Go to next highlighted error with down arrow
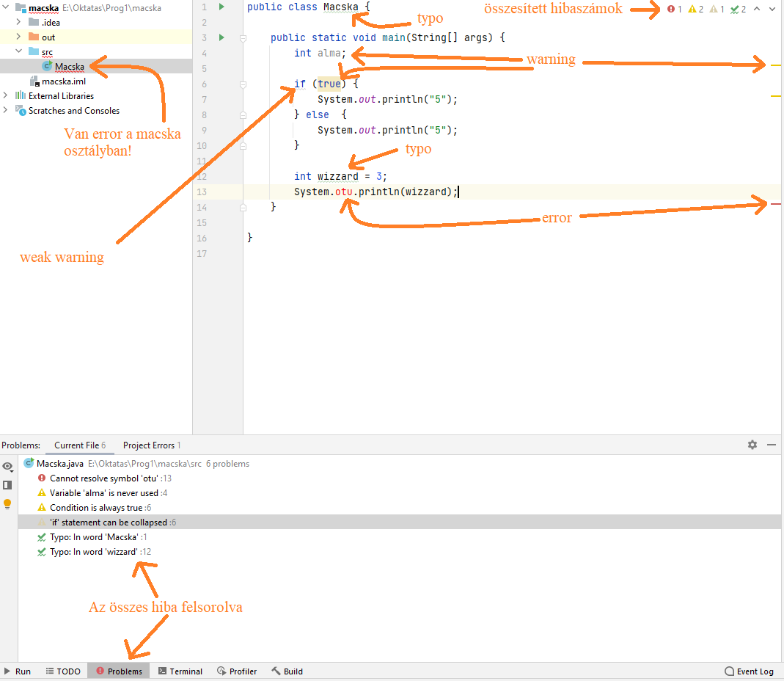The width and height of the screenshot is (784, 681). coord(772,9)
